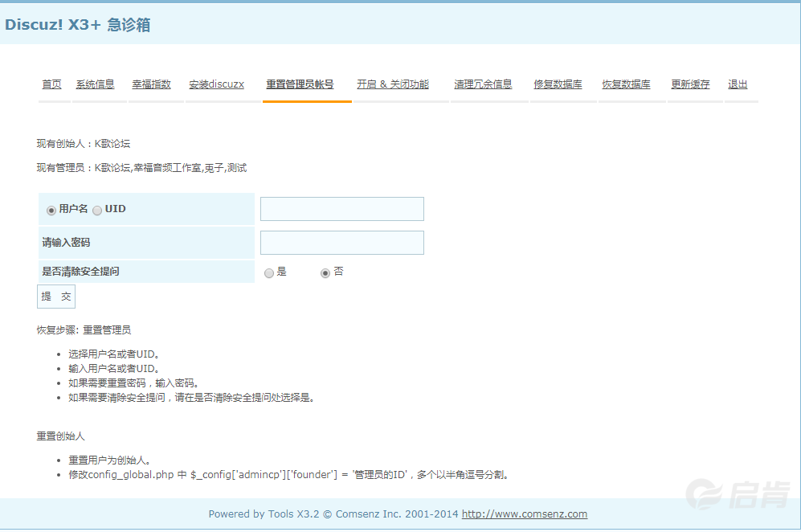Choose 否 for clearing security question
This screenshot has height=532, width=801.
325,273
